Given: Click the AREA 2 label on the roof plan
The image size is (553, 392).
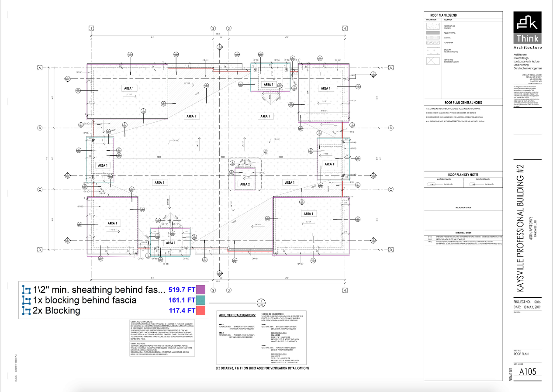Looking at the screenshot, I should [x=245, y=184].
